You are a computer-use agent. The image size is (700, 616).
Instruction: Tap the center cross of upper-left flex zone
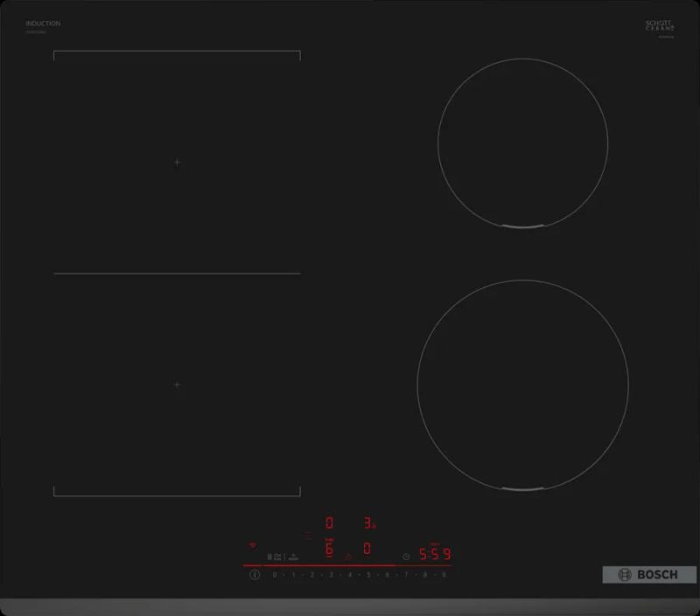click(x=178, y=163)
